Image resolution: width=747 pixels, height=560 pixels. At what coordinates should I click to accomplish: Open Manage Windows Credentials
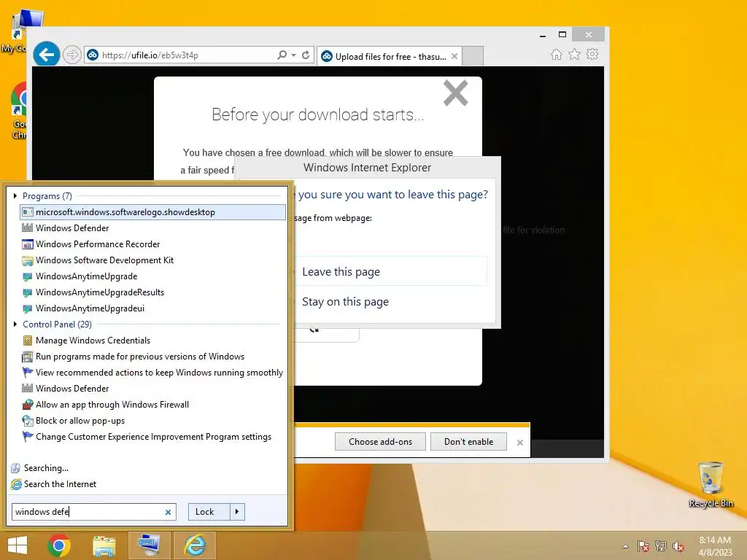click(152, 341)
